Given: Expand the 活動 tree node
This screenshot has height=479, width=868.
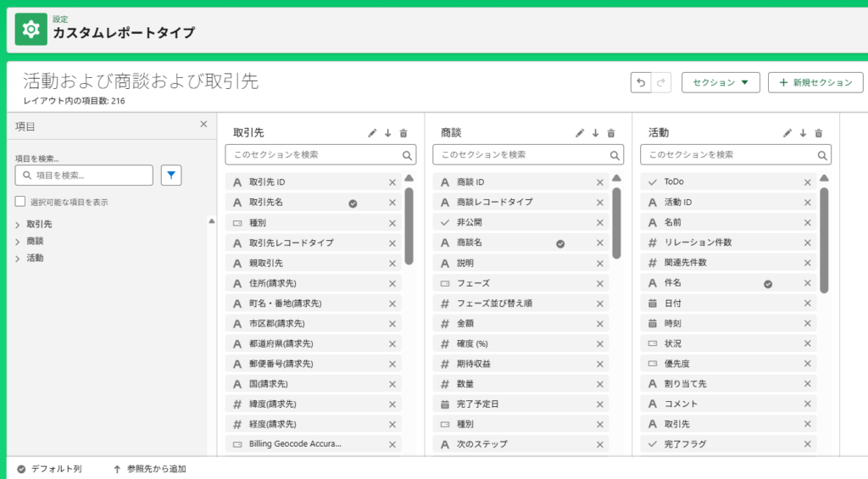Looking at the screenshot, I should click(18, 259).
